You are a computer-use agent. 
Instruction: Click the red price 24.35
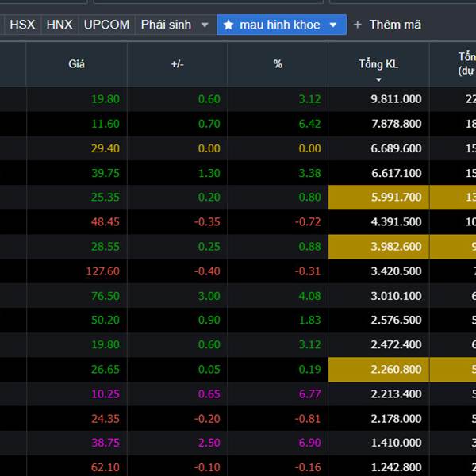tap(106, 419)
